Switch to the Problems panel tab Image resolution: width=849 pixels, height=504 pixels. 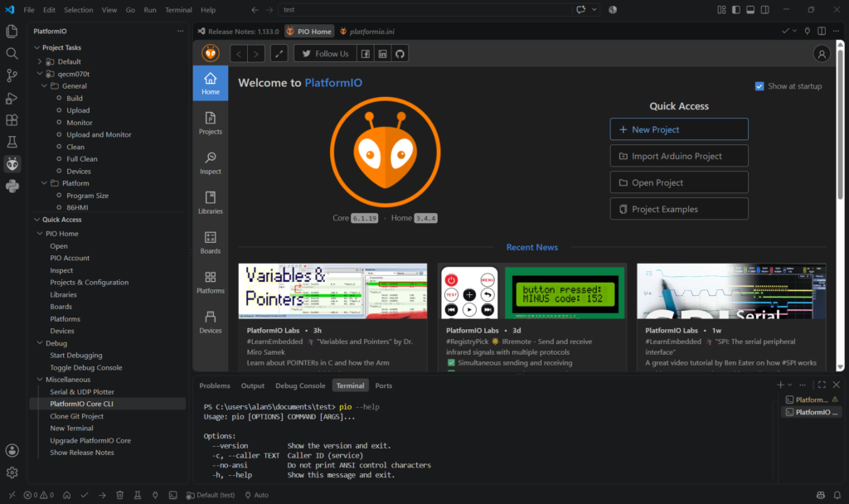pyautogui.click(x=215, y=385)
